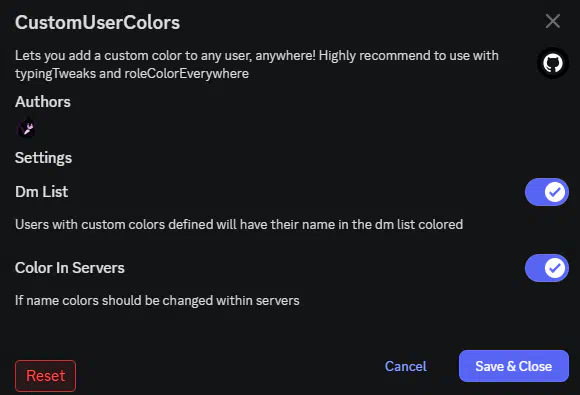The image size is (580, 395).
Task: Save & Close the plugin settings
Action: point(514,366)
